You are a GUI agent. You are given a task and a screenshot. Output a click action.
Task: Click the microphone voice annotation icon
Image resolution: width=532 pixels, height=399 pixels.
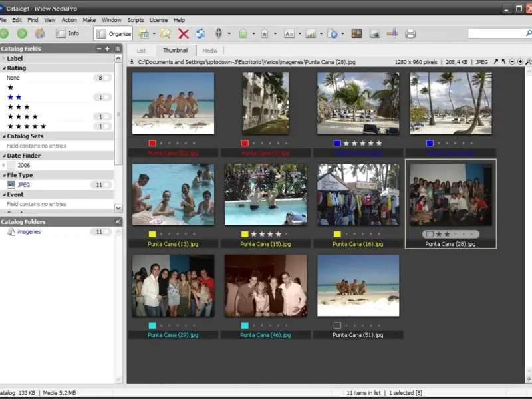point(218,33)
